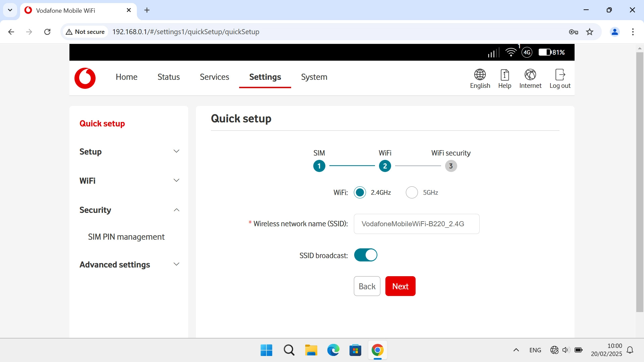Click the Wireless network name SSID field

point(416,224)
